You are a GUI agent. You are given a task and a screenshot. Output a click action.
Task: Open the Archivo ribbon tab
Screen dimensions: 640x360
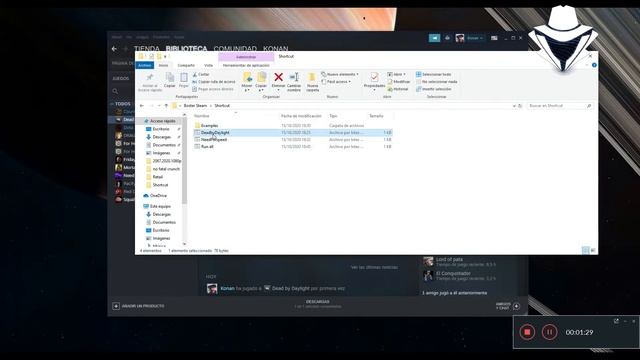[x=144, y=65]
